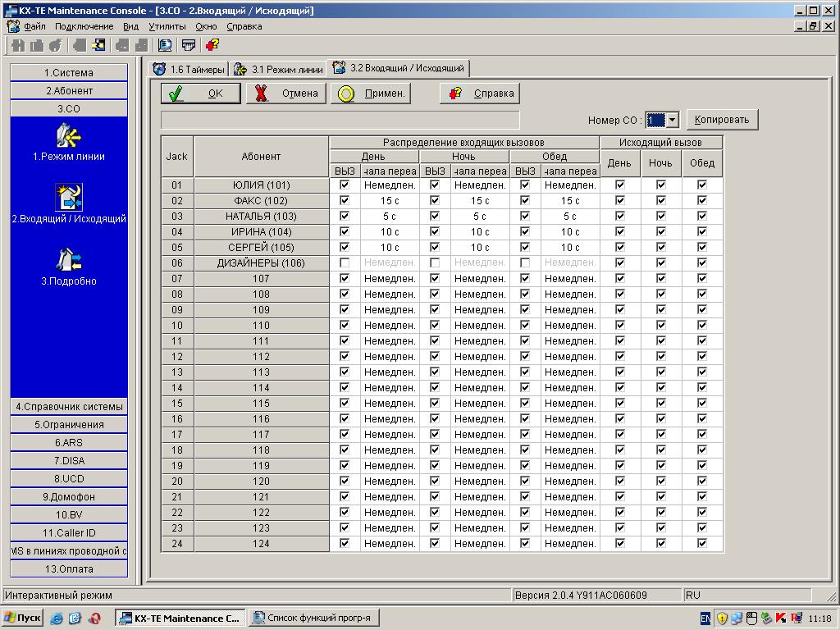Click the Примен. apply button
The width and height of the screenshot is (840, 630).
(x=371, y=94)
